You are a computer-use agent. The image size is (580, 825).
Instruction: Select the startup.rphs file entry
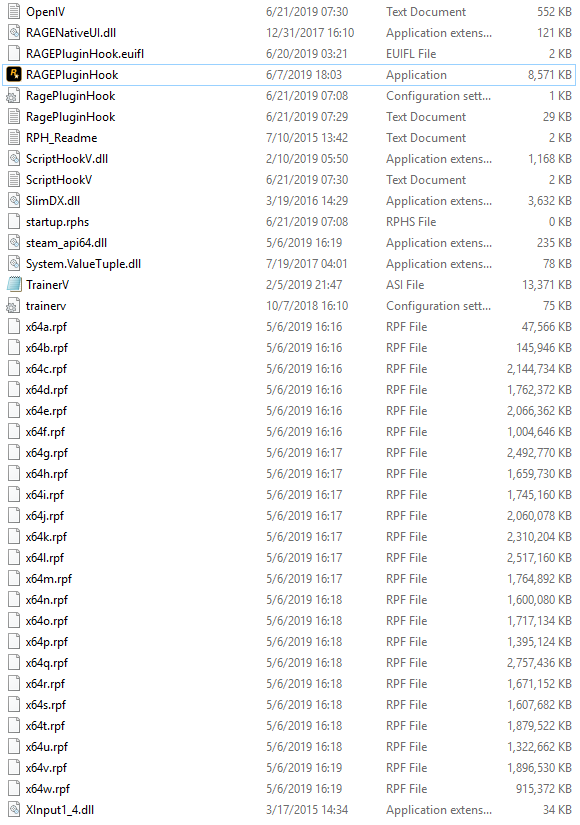290,222
